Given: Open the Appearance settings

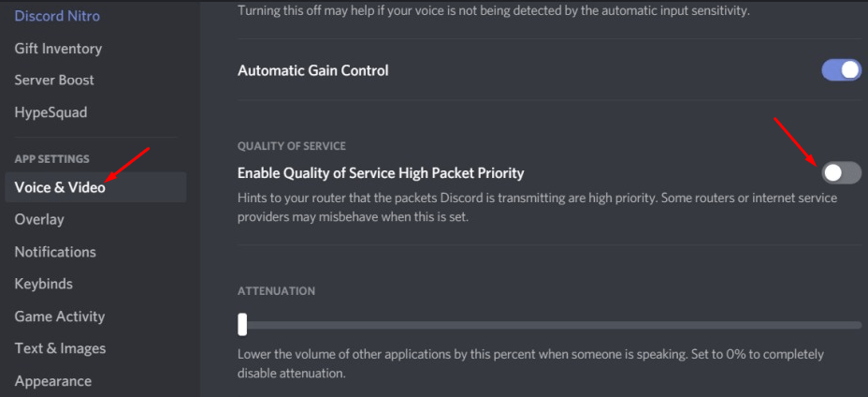Looking at the screenshot, I should [x=52, y=381].
